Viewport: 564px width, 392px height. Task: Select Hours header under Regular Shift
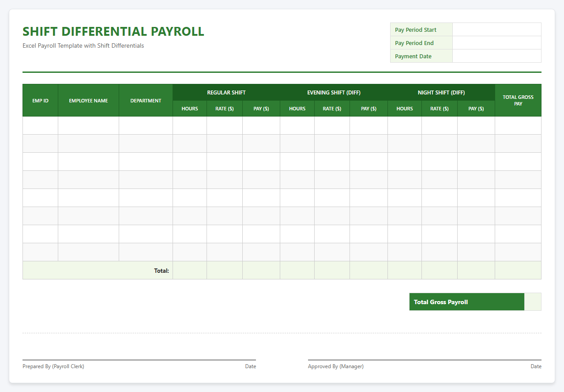point(190,109)
